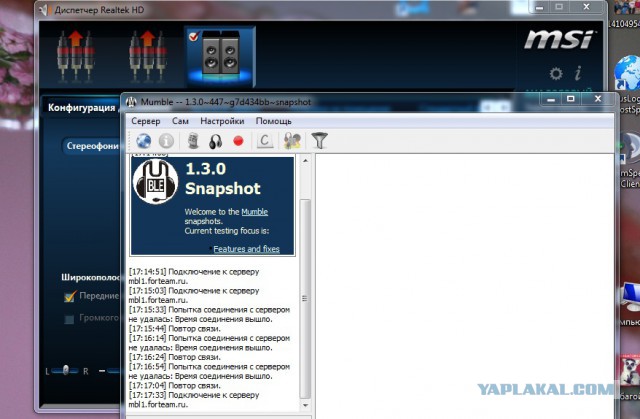Open the 'Features and fixes' link
Image resolution: width=640 pixels, height=419 pixels.
click(246, 249)
